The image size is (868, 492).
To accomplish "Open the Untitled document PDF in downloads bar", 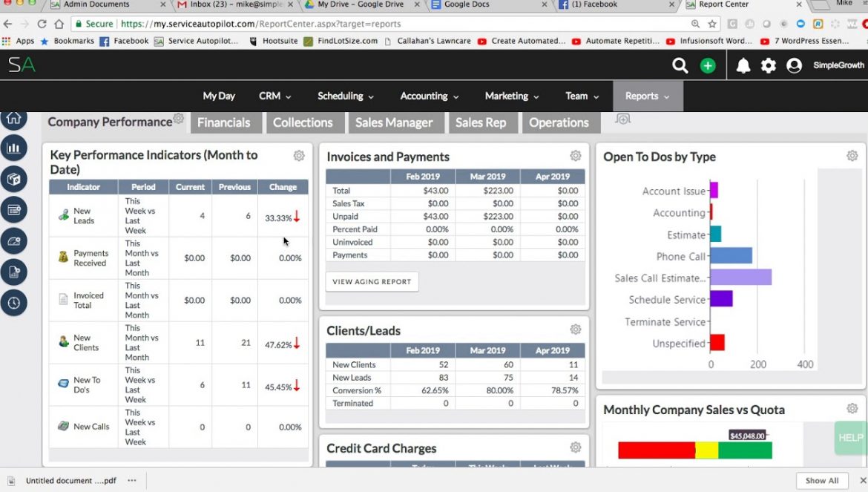I will (70, 480).
